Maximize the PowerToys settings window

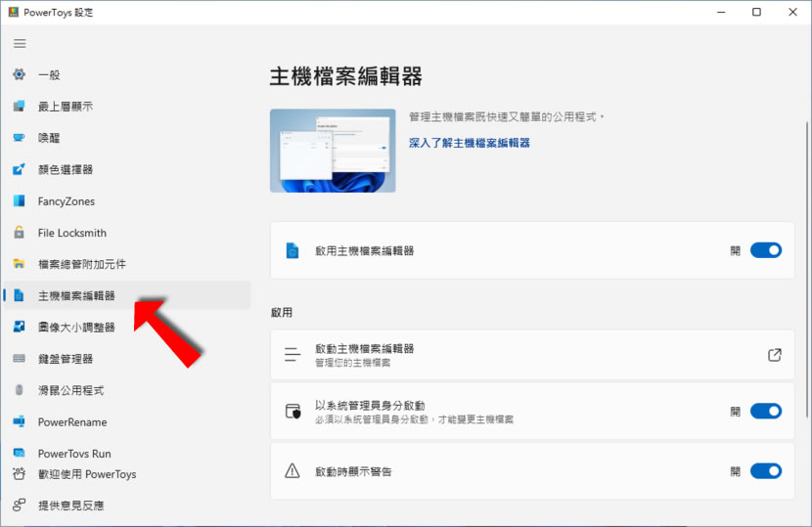pos(756,12)
